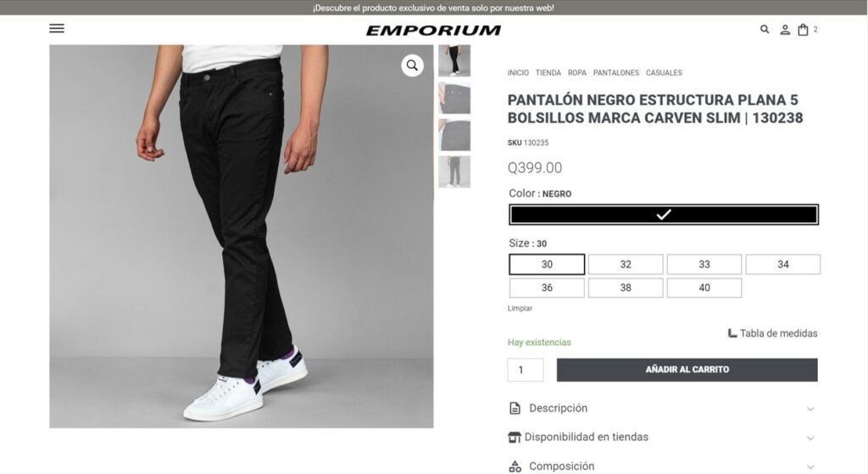
Task: Select size 36
Action: (547, 288)
